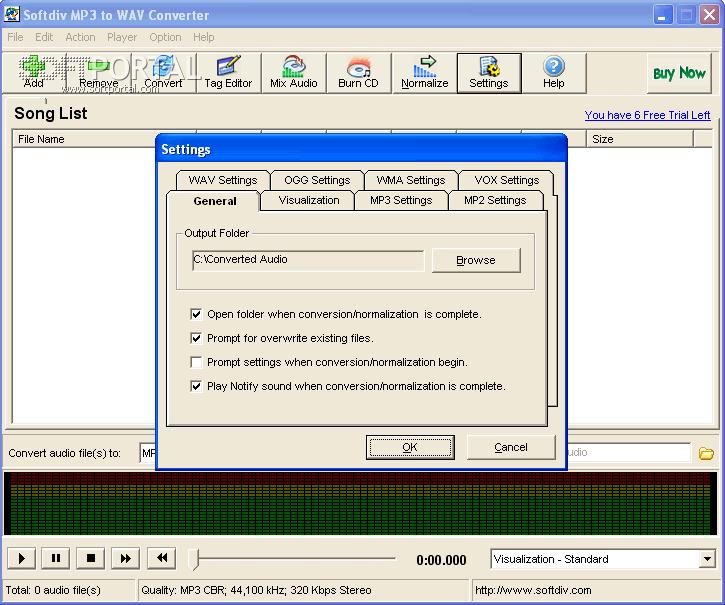This screenshot has width=725, height=605.
Task: Click the audio visualization display
Action: tap(360, 504)
